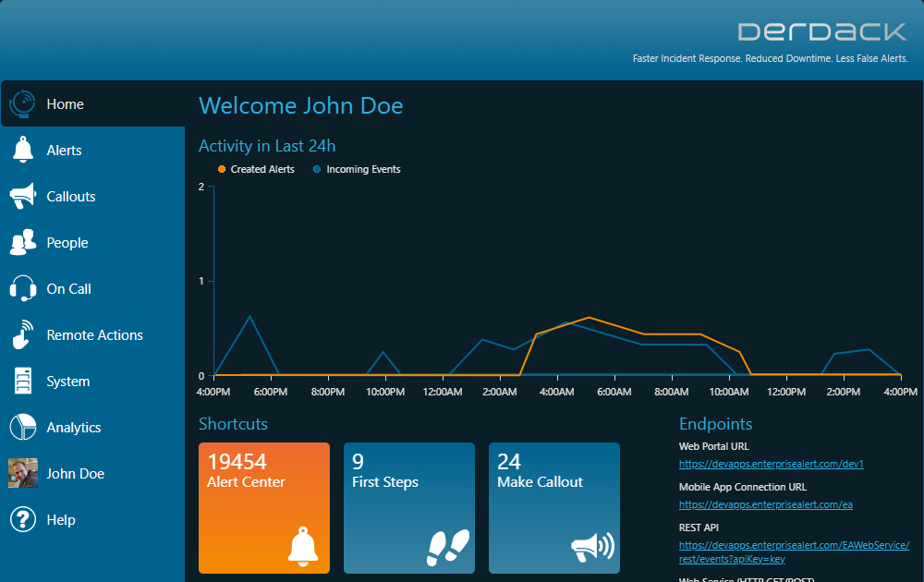The width and height of the screenshot is (924, 582).
Task: Go to Callouts section
Action: pyautogui.click(x=92, y=196)
